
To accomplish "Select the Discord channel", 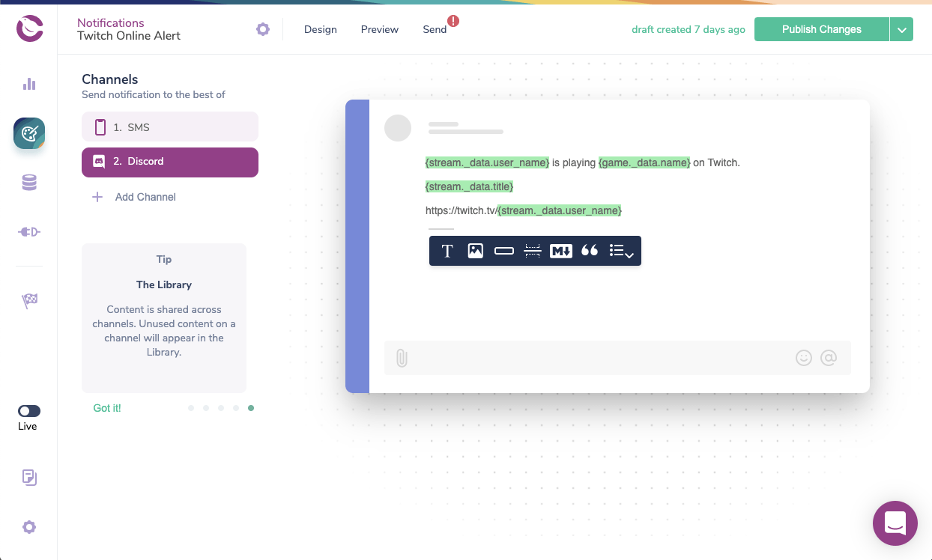I will [x=169, y=162].
